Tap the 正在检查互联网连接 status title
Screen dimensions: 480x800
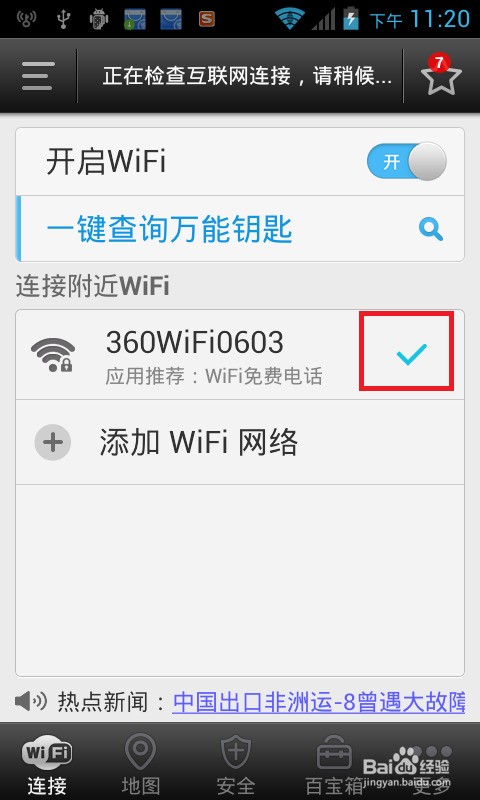(x=247, y=76)
